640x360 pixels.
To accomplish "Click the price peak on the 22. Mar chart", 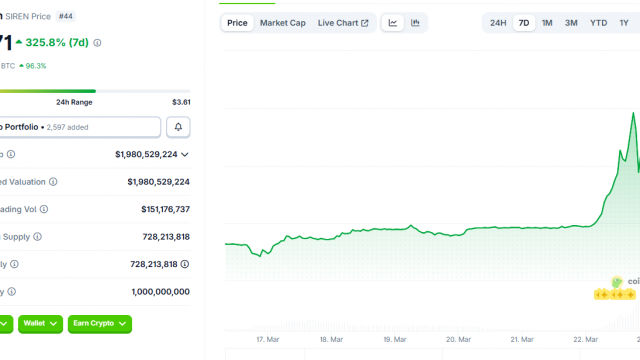I will 633,113.
